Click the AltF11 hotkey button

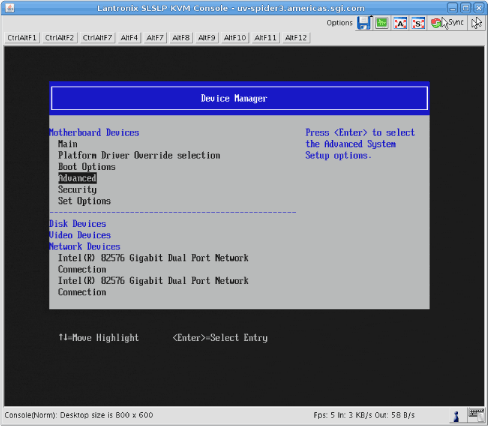265,38
